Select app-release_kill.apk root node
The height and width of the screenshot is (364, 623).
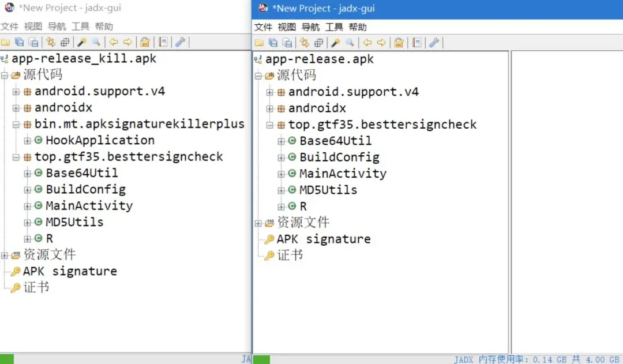click(84, 58)
